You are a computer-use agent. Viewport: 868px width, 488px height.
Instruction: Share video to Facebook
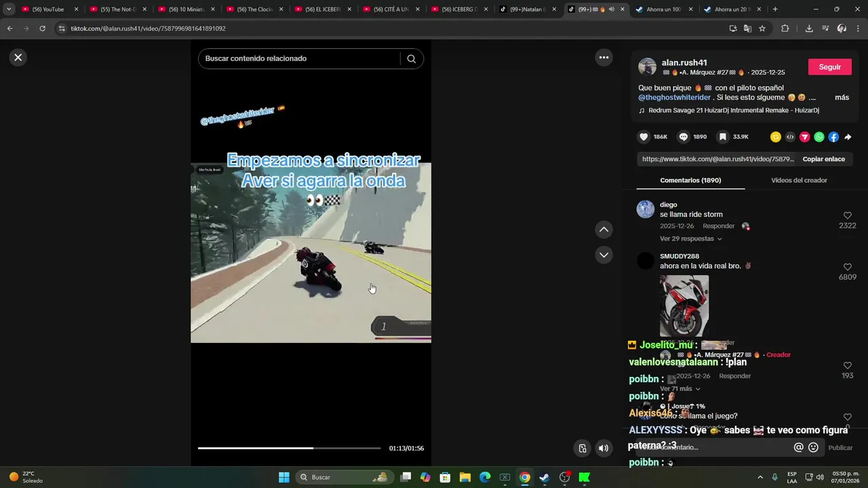(833, 137)
